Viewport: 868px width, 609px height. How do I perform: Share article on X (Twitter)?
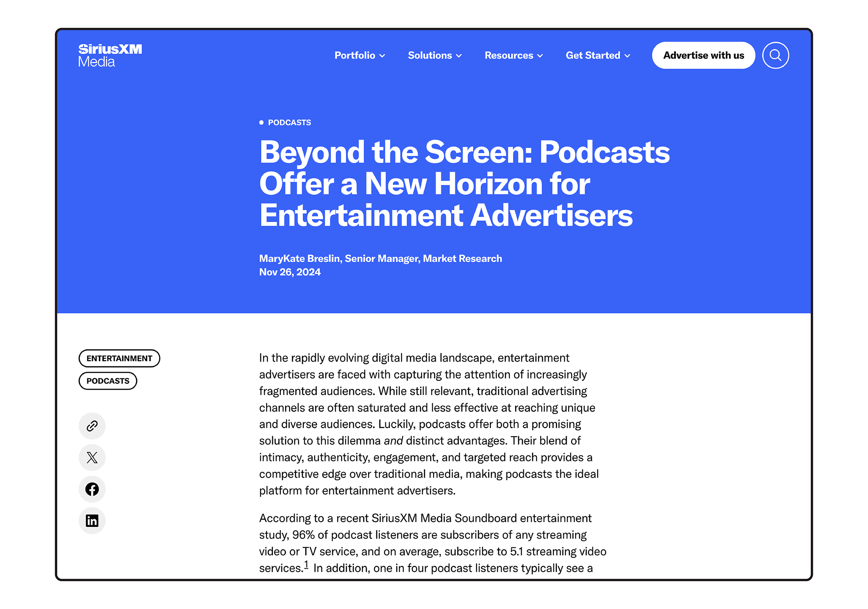(92, 458)
